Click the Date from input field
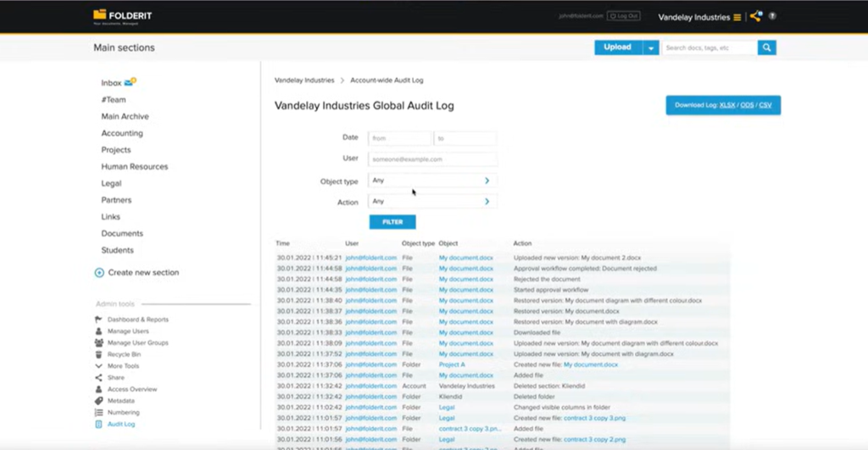 click(400, 138)
